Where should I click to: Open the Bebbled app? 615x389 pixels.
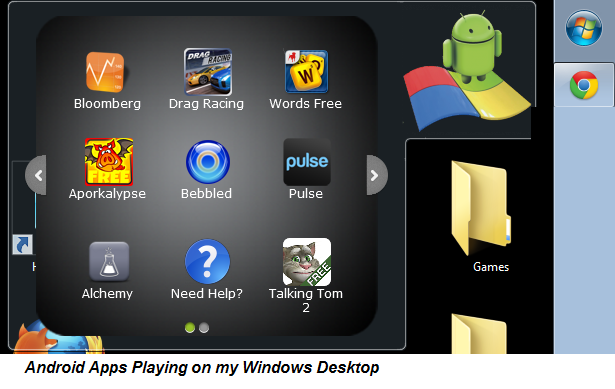click(x=208, y=162)
